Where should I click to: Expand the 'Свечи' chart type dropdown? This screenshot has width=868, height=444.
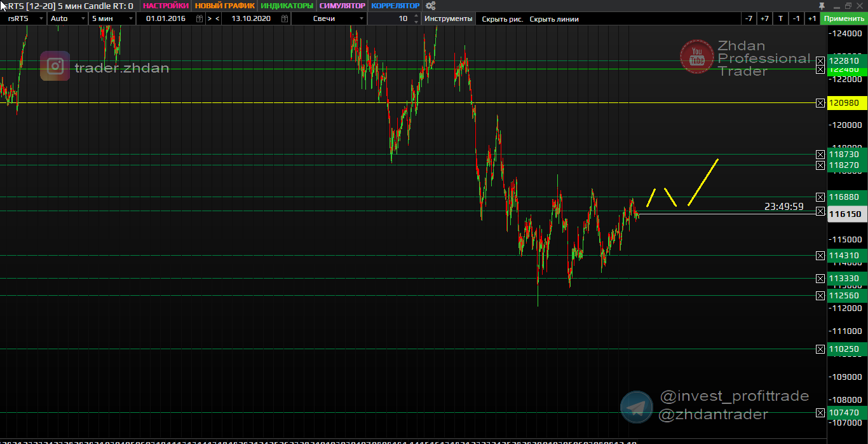(361, 18)
